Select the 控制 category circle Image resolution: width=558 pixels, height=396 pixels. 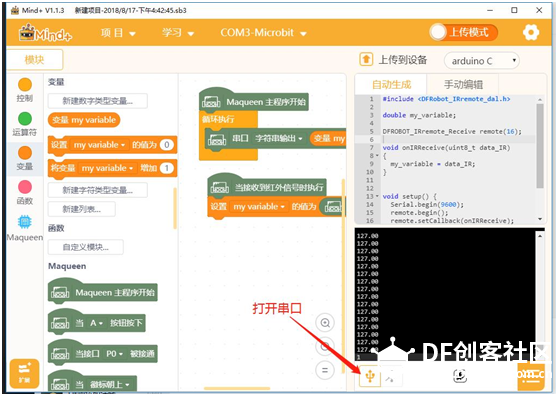[x=25, y=85]
